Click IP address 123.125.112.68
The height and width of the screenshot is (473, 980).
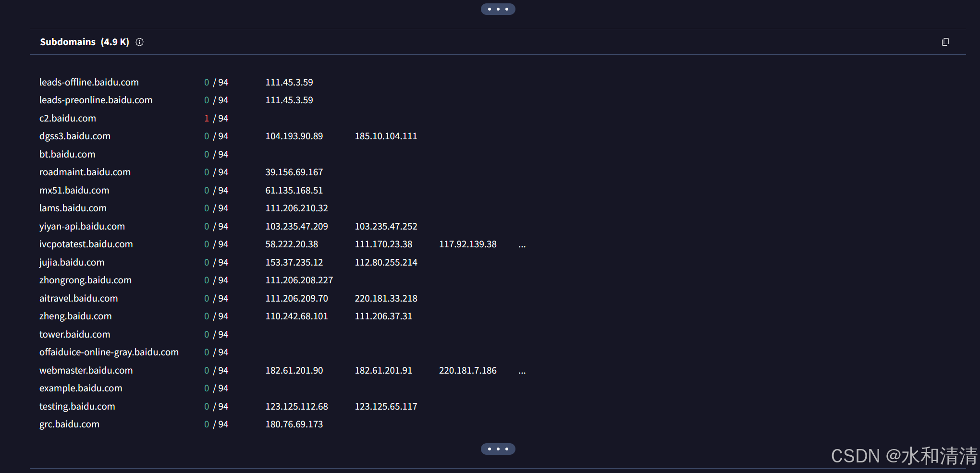pos(296,406)
